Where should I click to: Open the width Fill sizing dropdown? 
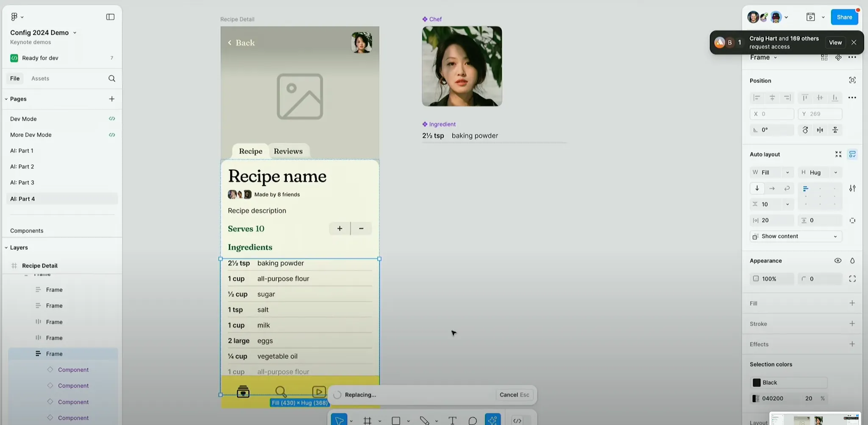tap(787, 173)
